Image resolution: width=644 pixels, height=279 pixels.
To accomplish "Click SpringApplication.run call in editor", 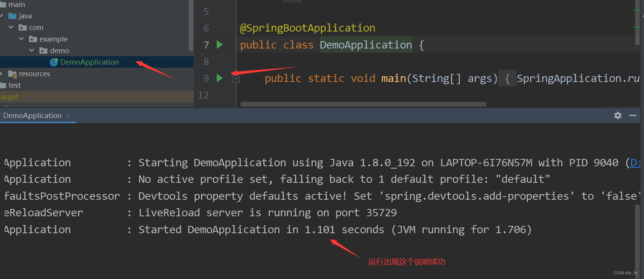I will coord(578,79).
